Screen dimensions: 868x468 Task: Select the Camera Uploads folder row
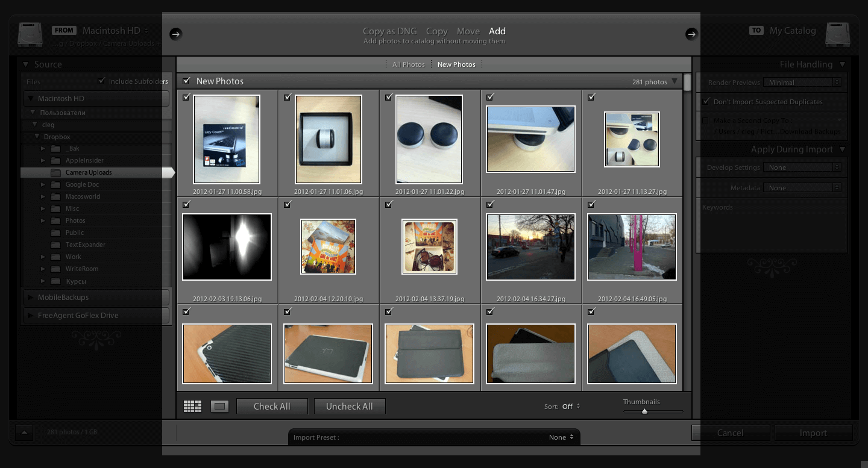tap(96, 172)
